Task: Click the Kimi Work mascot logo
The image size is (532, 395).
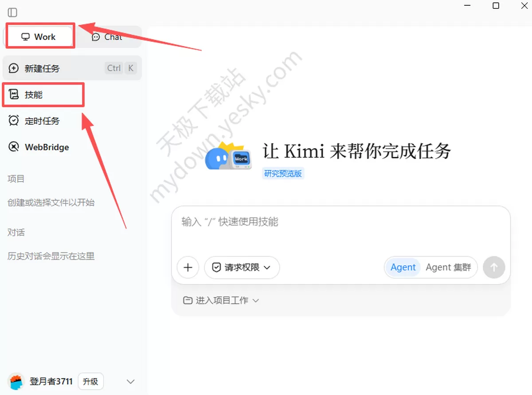Action: (x=228, y=156)
